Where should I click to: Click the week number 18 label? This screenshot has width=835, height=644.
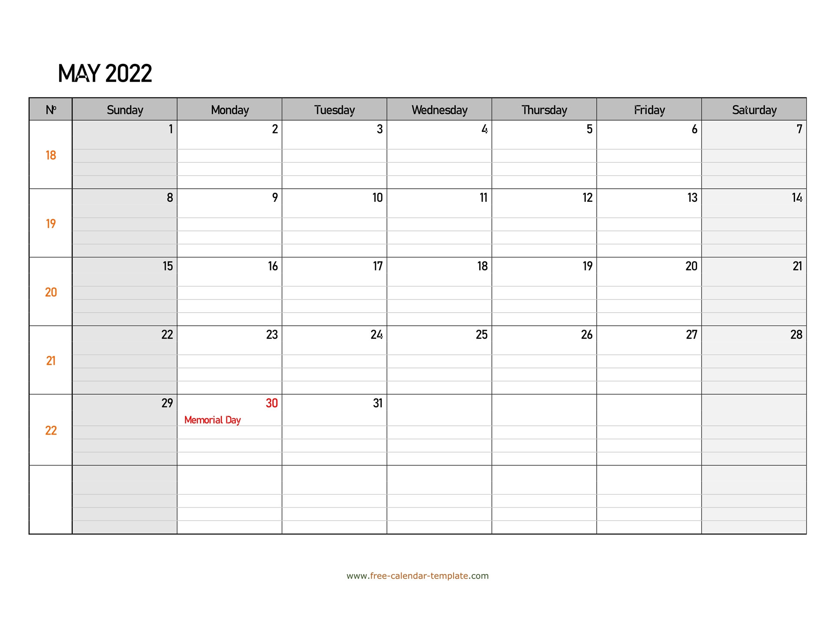[51, 155]
